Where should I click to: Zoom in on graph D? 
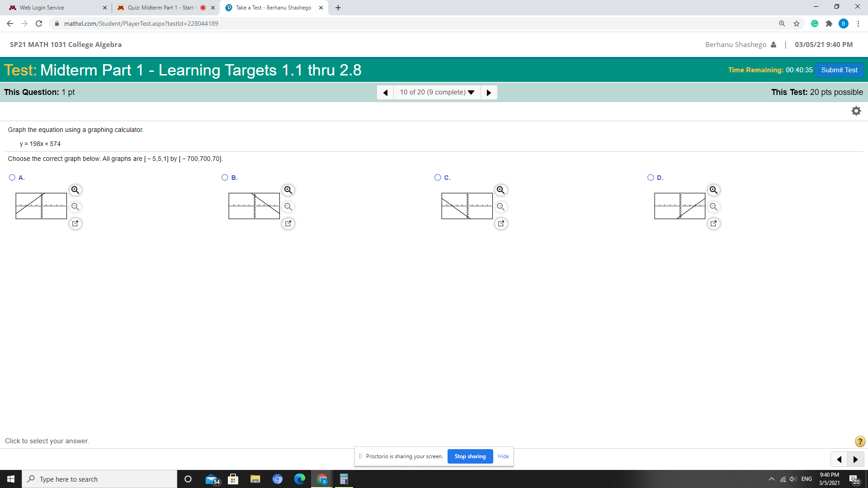coord(714,190)
